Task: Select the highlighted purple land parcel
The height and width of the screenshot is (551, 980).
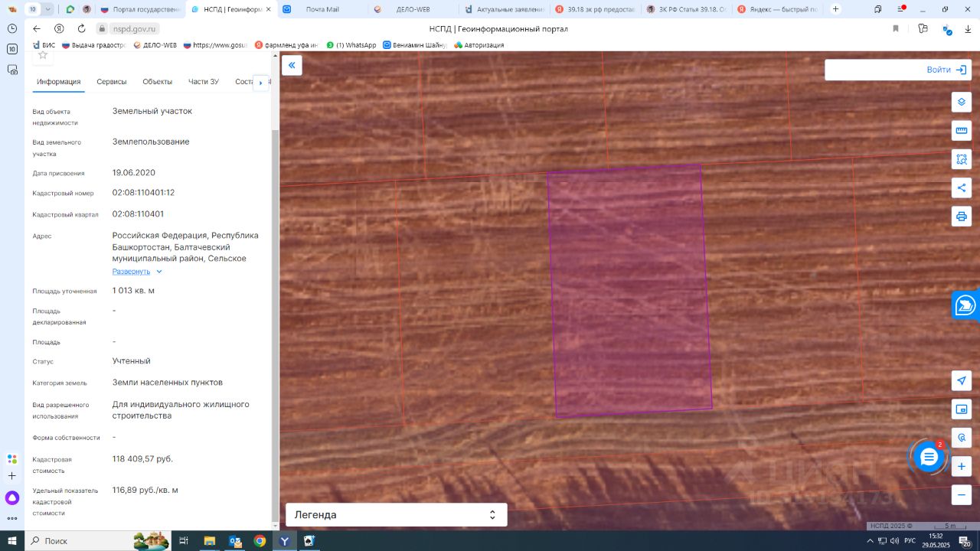Action: (x=629, y=291)
